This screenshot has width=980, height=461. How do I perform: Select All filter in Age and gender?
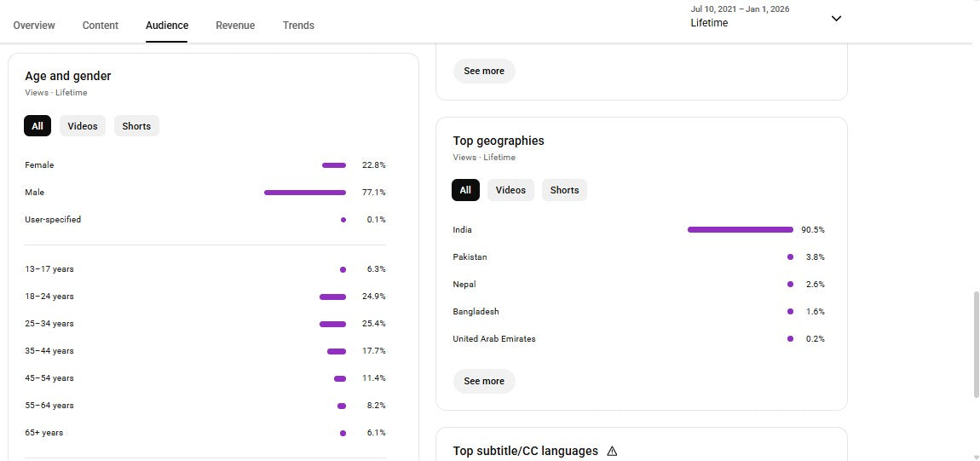pos(37,126)
